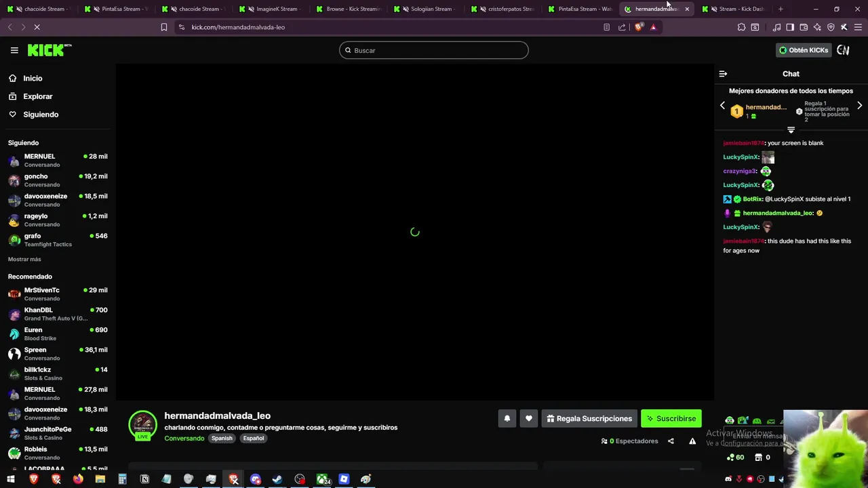Bookmark this page in address bar

coord(163,27)
